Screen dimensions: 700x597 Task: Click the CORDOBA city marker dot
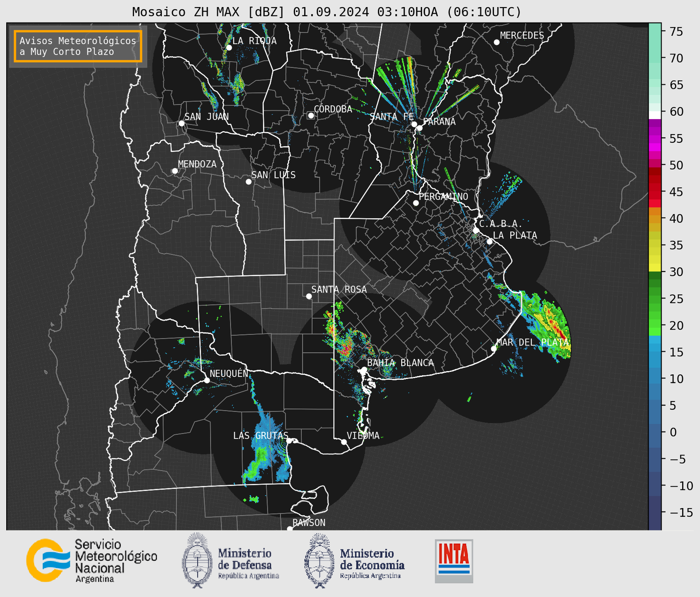click(x=311, y=115)
